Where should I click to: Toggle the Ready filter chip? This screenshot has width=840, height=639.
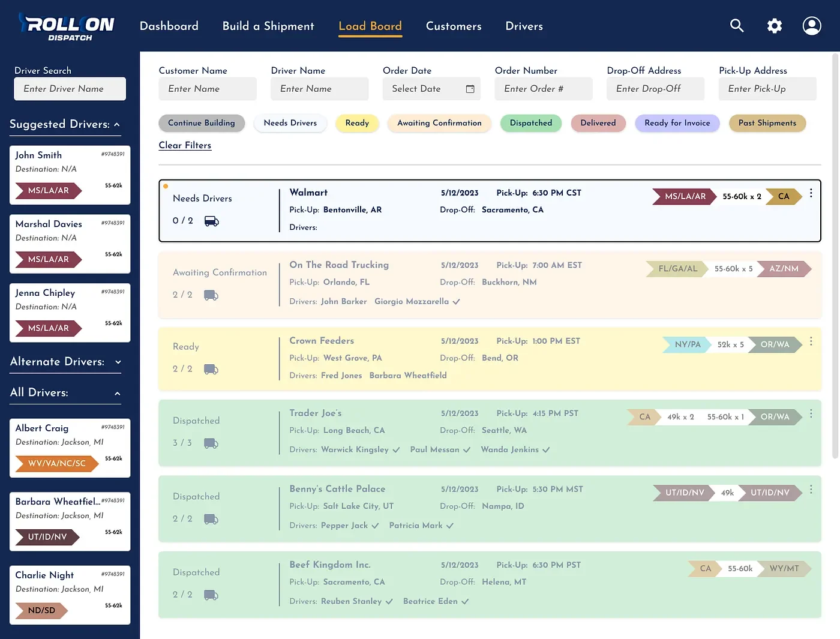tap(357, 123)
